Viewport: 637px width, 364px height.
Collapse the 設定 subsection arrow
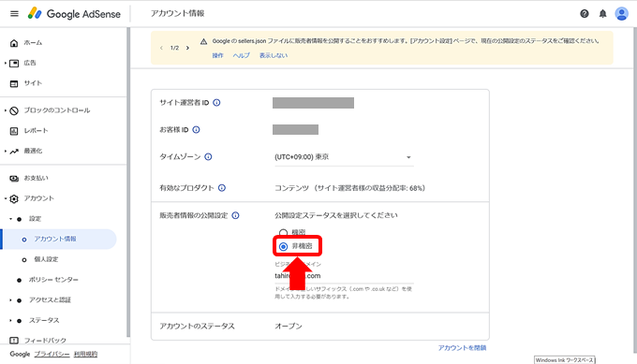(10, 219)
